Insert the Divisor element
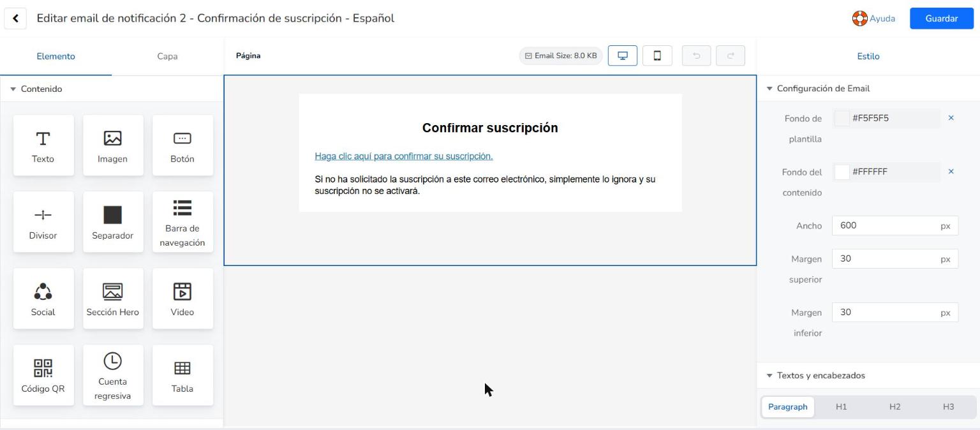The height and width of the screenshot is (430, 980). [x=43, y=222]
